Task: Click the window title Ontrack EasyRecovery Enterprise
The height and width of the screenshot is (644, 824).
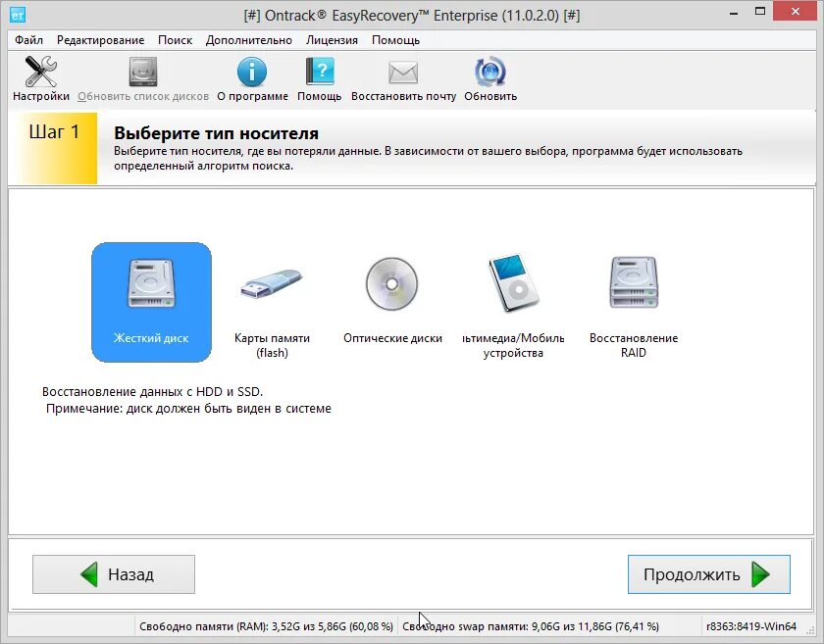Action: point(412,16)
